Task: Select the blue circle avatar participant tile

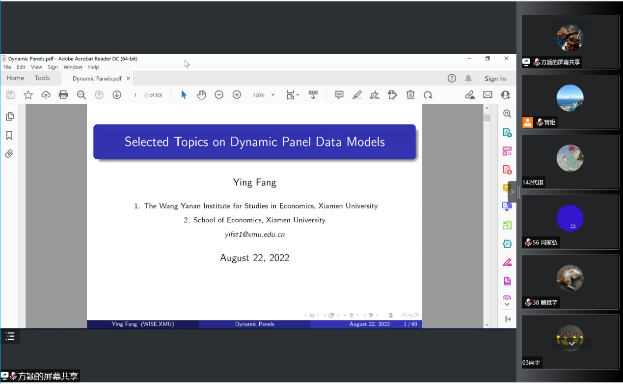Action: point(570,221)
